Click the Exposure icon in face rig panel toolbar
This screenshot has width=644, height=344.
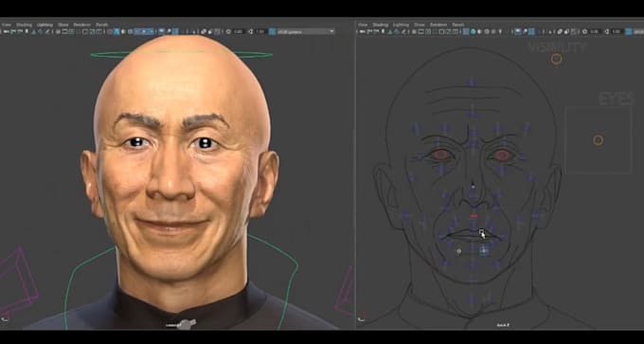pos(584,31)
